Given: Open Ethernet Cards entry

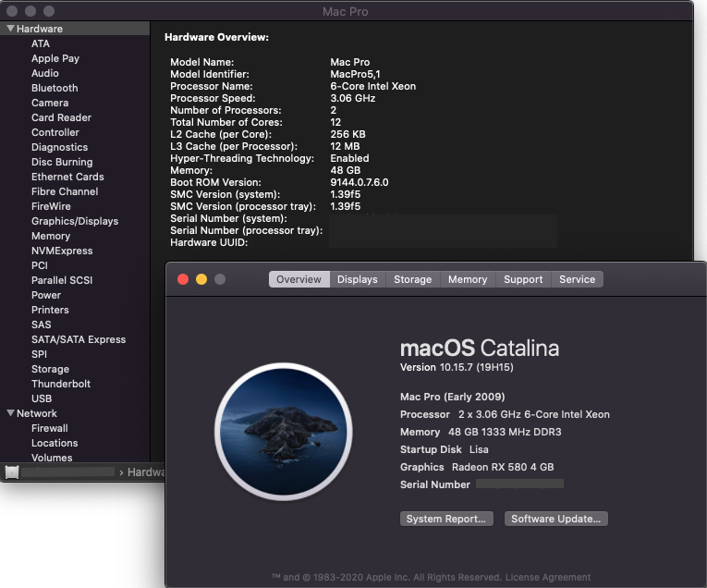Looking at the screenshot, I should [67, 177].
